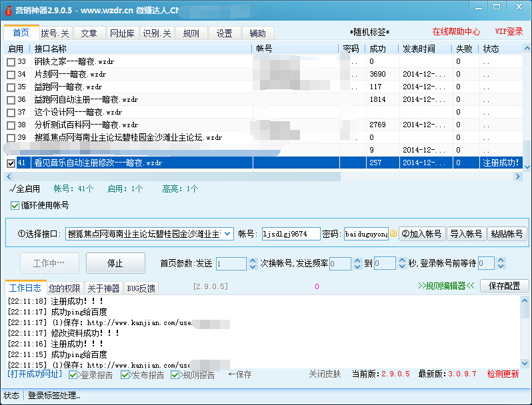532x405 pixels.
Task: Switch to the 网址库 tab
Action: 122,33
